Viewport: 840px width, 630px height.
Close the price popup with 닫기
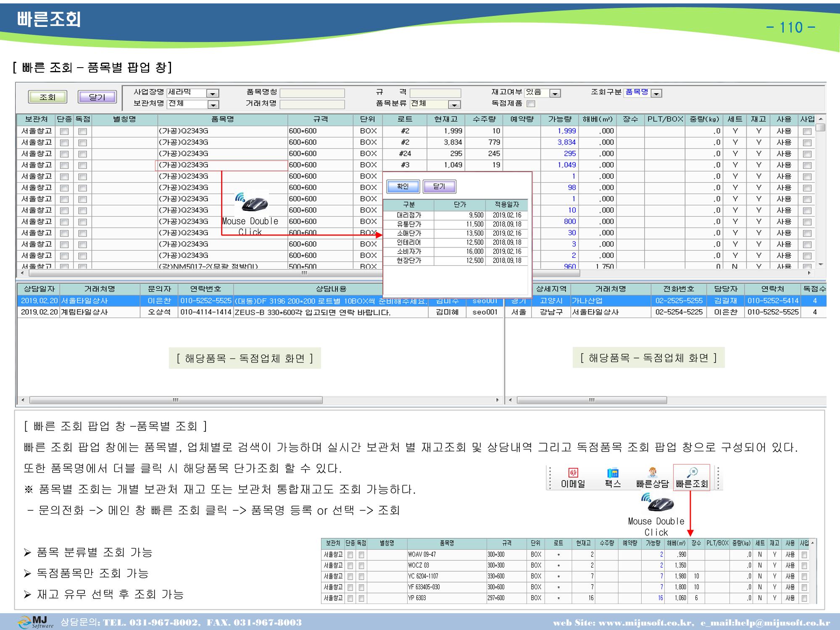tap(439, 186)
